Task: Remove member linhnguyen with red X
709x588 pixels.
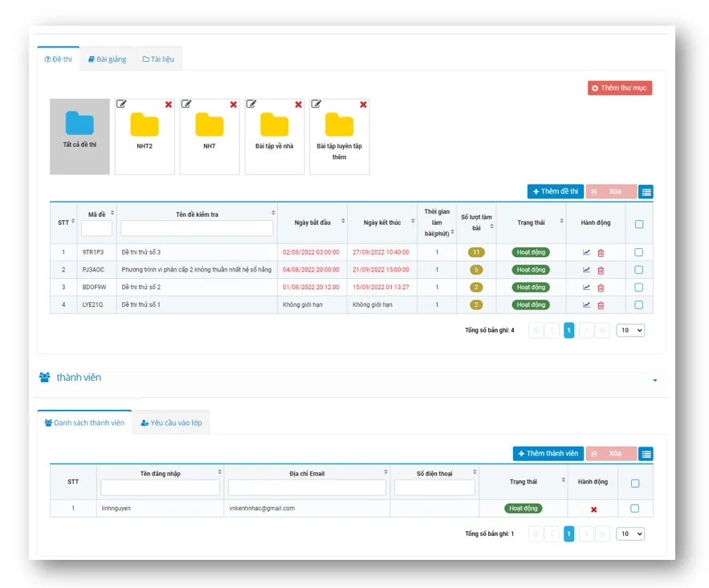Action: 593,509
